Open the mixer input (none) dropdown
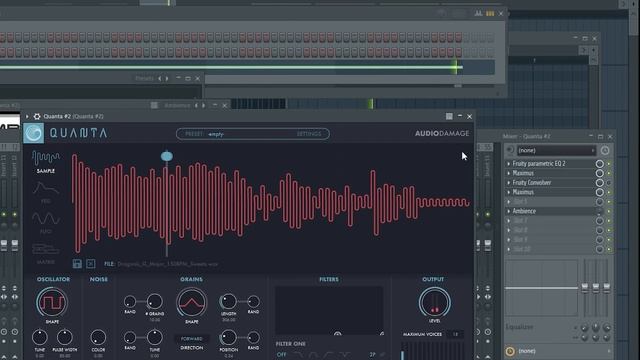This screenshot has height=360, width=640. point(556,150)
